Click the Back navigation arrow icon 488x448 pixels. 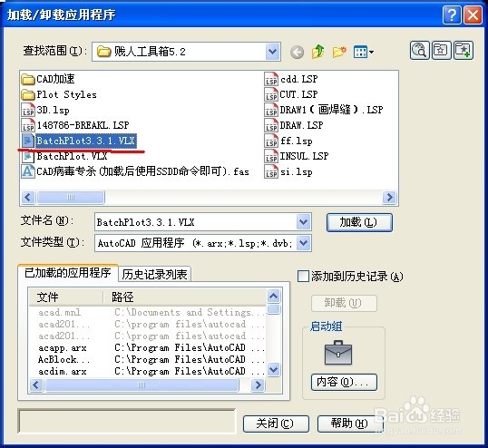(297, 52)
